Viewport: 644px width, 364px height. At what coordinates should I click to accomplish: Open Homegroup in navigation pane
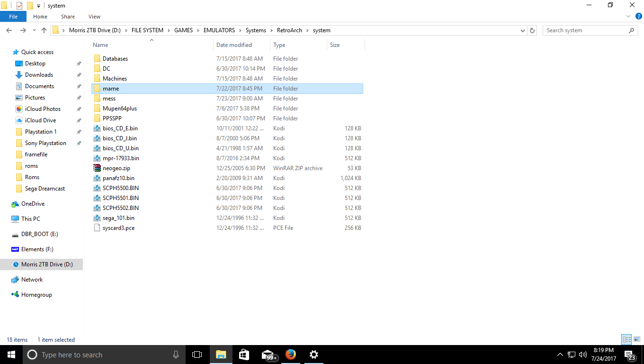pyautogui.click(x=32, y=295)
